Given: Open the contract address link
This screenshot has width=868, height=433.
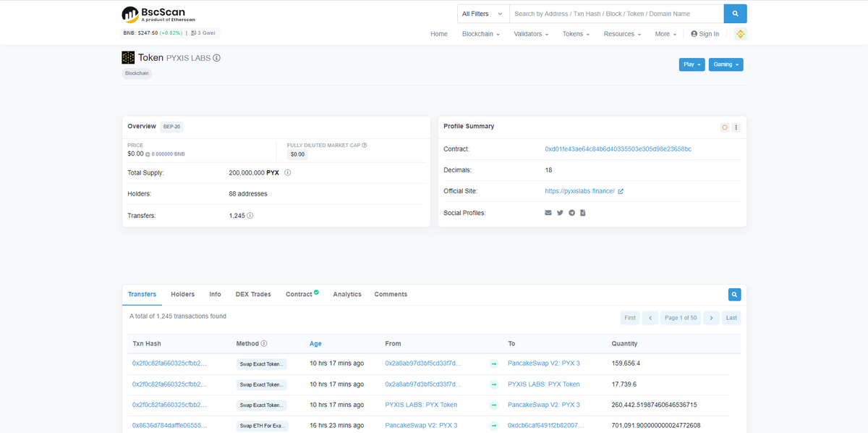Looking at the screenshot, I should 618,149.
